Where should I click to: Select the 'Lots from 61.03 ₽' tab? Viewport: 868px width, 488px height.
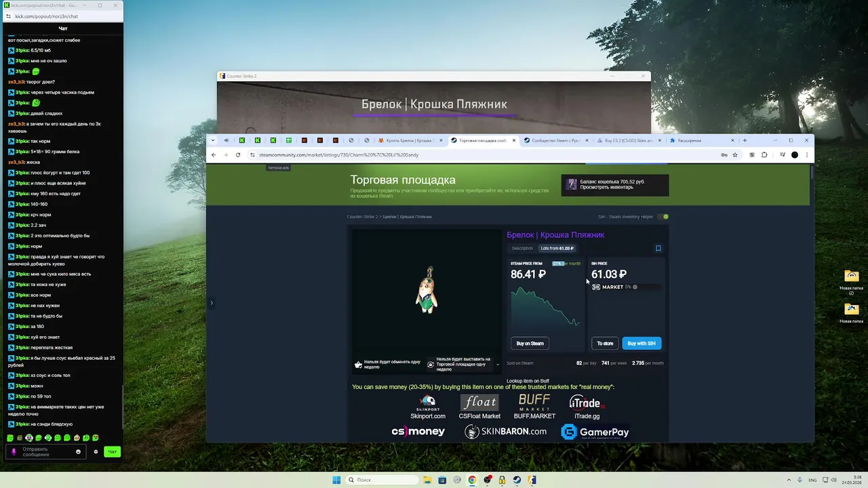pos(557,249)
